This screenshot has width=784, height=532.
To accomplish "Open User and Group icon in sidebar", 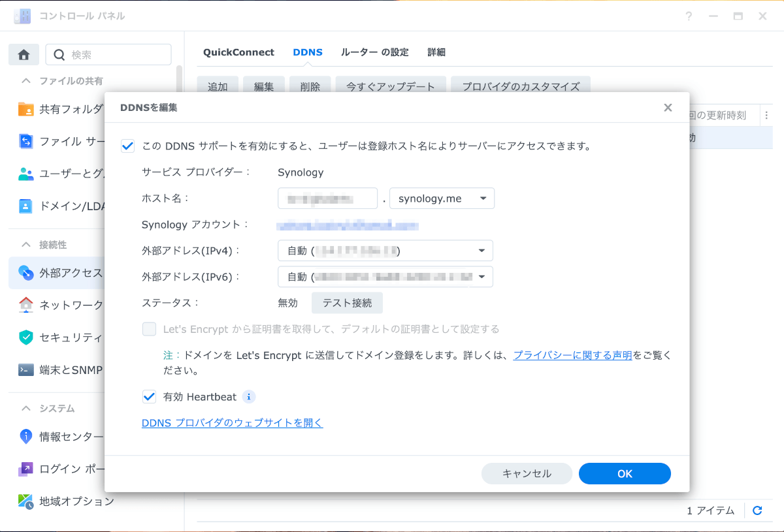I will (x=25, y=174).
